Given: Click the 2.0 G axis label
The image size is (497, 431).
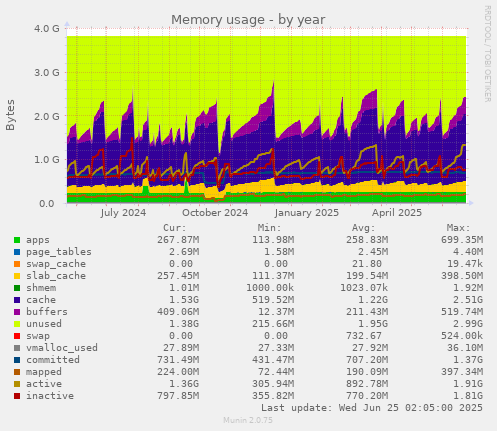Looking at the screenshot, I should pyautogui.click(x=47, y=116).
